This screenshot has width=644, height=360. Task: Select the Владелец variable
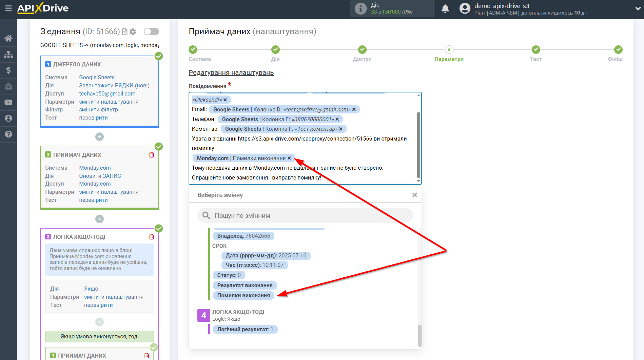[x=243, y=236]
